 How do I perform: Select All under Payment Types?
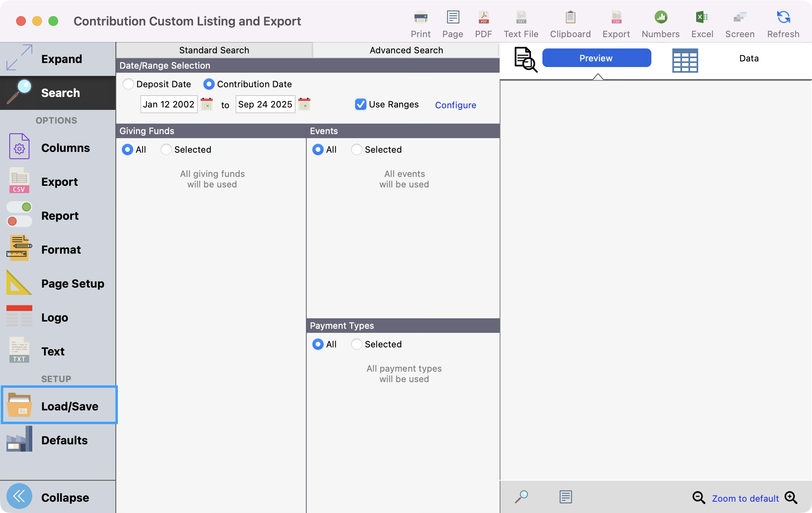tap(318, 344)
